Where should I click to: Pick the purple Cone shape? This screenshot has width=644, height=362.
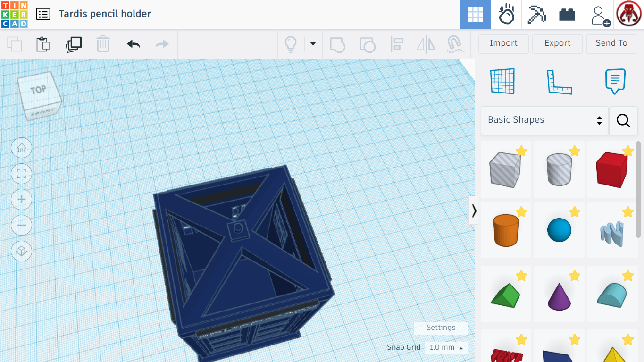click(x=559, y=295)
